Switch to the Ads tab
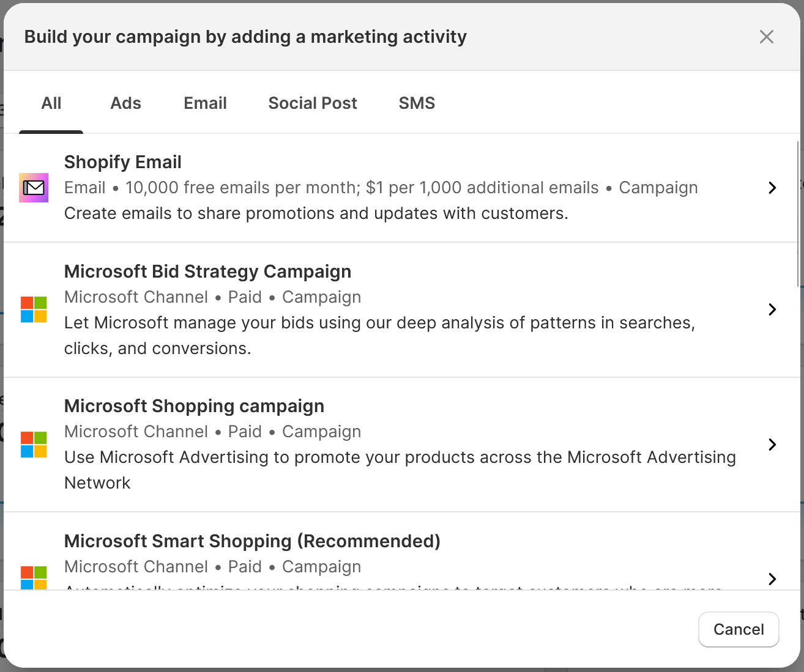This screenshot has height=672, width=804. pyautogui.click(x=125, y=103)
